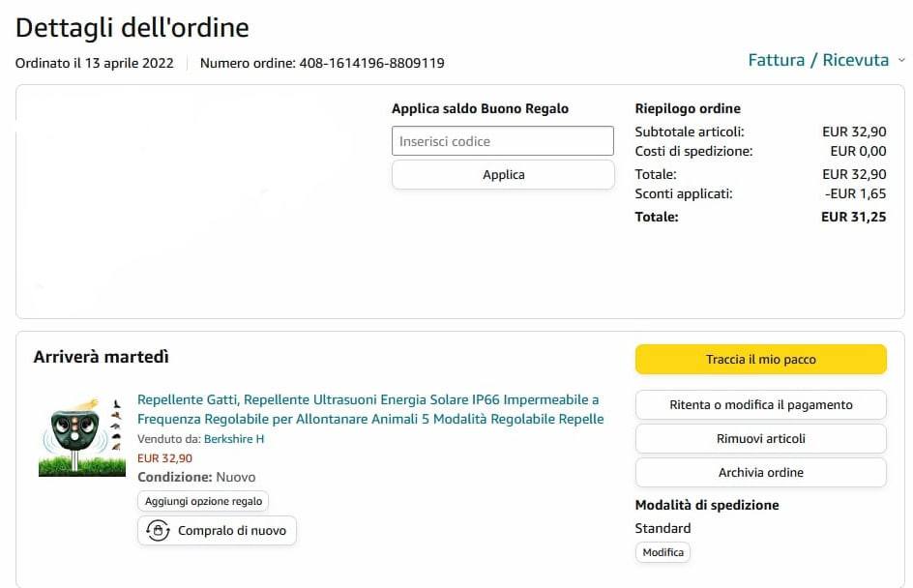Click the Inserisci codice gift code field

503,141
